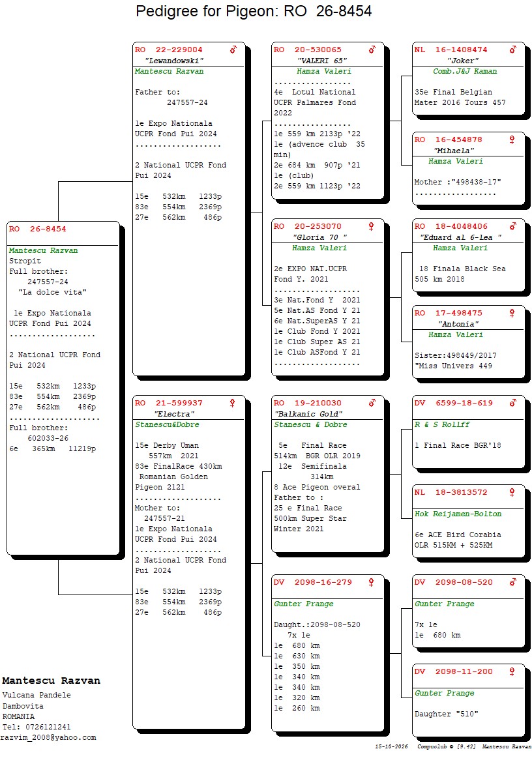Screen dimensions: 532x764
Task: Click the male symbol on RO 22-229004 card
Action: point(233,49)
